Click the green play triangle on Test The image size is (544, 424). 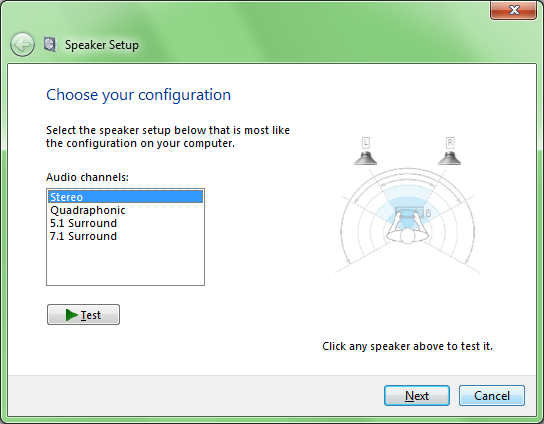tap(71, 315)
